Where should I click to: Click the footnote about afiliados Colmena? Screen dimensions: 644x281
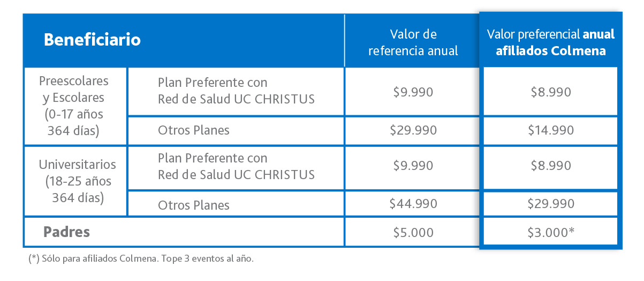(141, 259)
